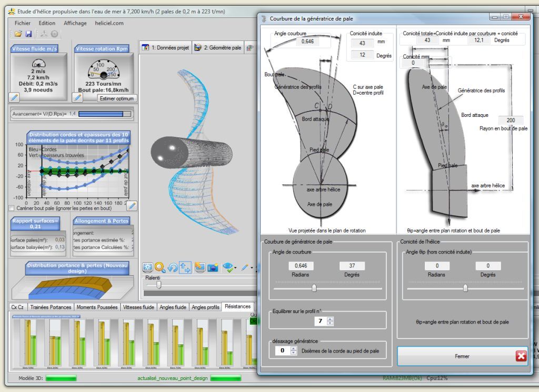Open the Fichier menu

tap(22, 23)
